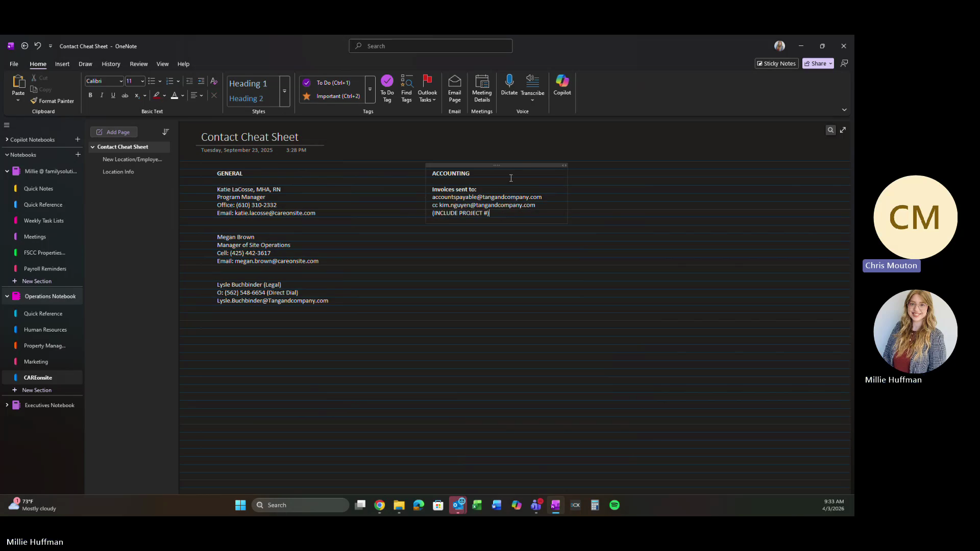980x551 pixels.
Task: Collapse the ribbon with chevron
Action: pos(844,110)
